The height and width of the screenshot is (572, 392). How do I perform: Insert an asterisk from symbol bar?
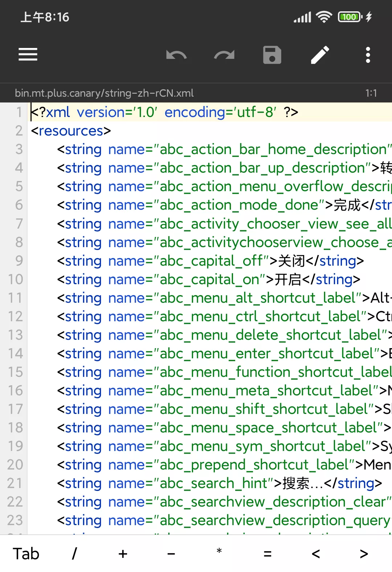(x=219, y=552)
